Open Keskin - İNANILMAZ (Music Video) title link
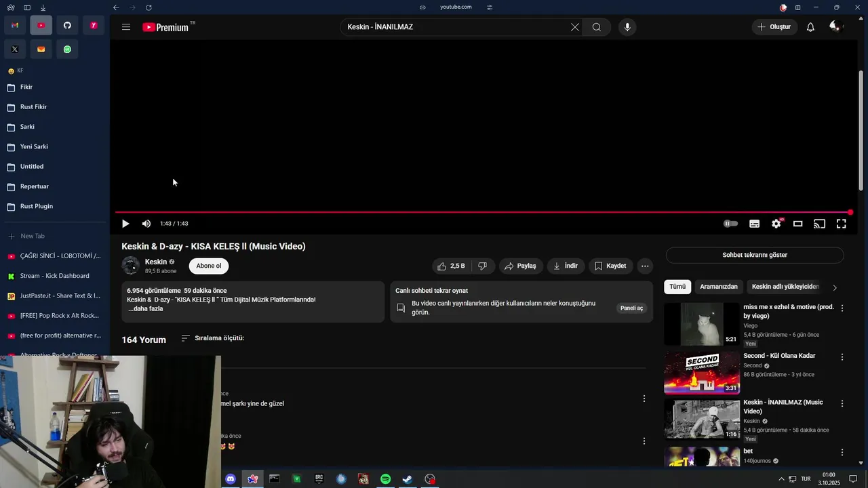Screen dimensions: 868x488 (783, 407)
